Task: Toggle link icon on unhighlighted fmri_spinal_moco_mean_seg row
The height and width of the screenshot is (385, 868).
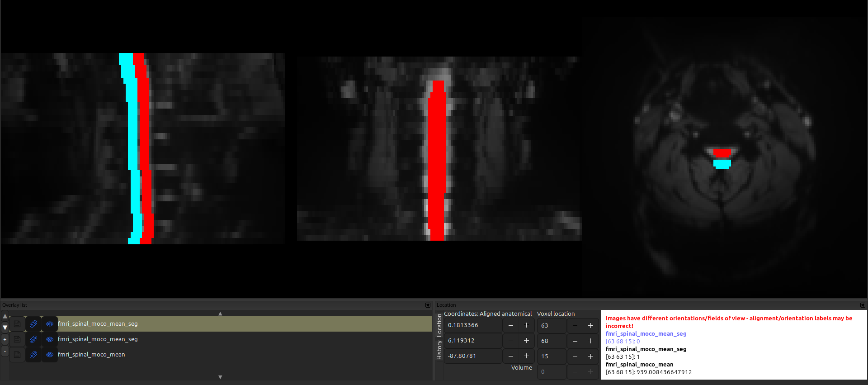Action: (x=33, y=339)
